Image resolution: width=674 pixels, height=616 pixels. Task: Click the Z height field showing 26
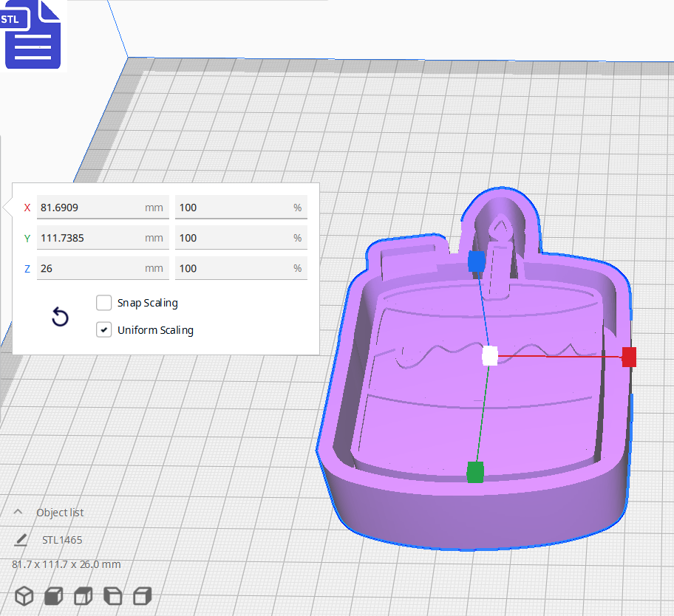pyautogui.click(x=103, y=267)
